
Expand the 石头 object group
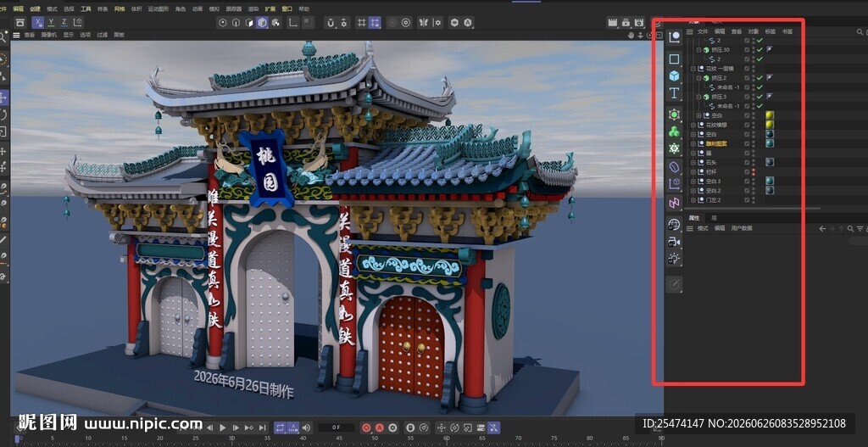[693, 162]
